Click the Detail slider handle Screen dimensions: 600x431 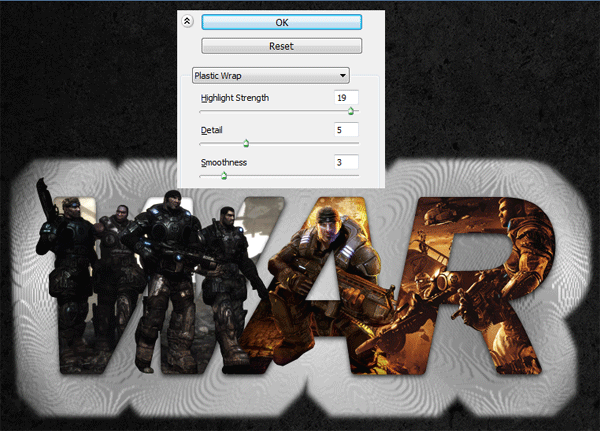coord(246,143)
